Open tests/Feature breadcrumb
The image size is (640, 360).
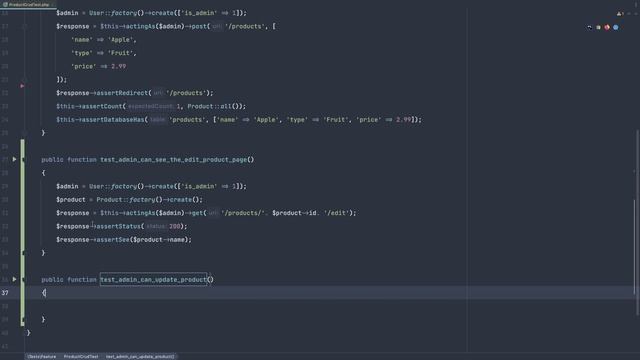42,357
